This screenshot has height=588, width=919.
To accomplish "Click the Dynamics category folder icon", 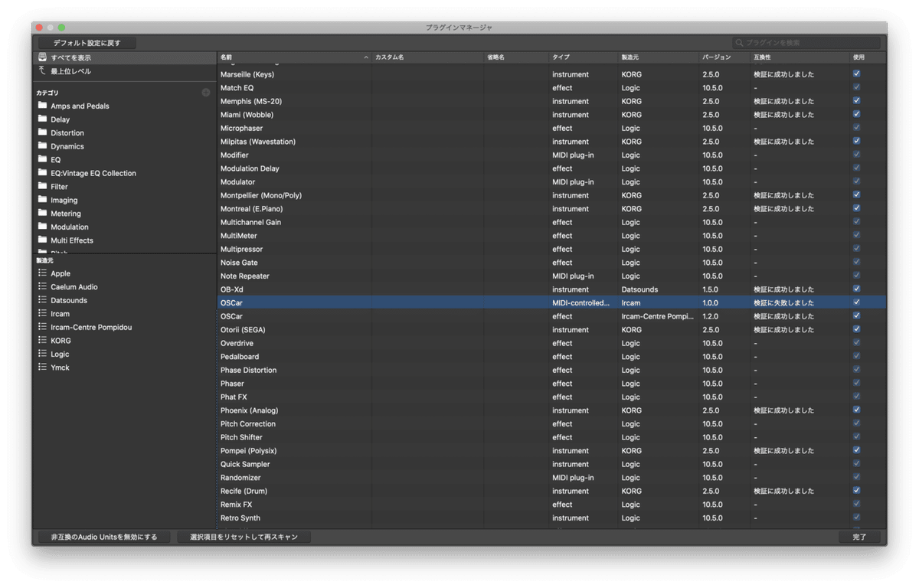I will 43,145.
